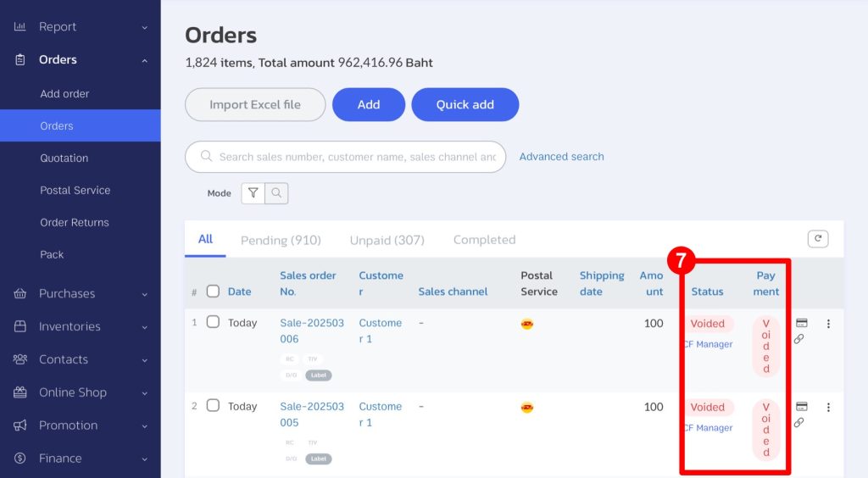Switch to the Unpaid (307) tab

387,240
